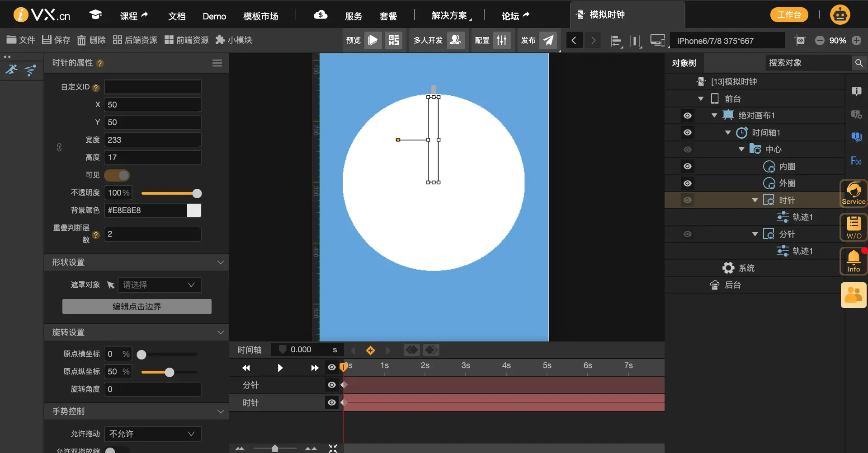Click the 编辑点击边界 button
This screenshot has height=453, width=868.
pyautogui.click(x=137, y=307)
